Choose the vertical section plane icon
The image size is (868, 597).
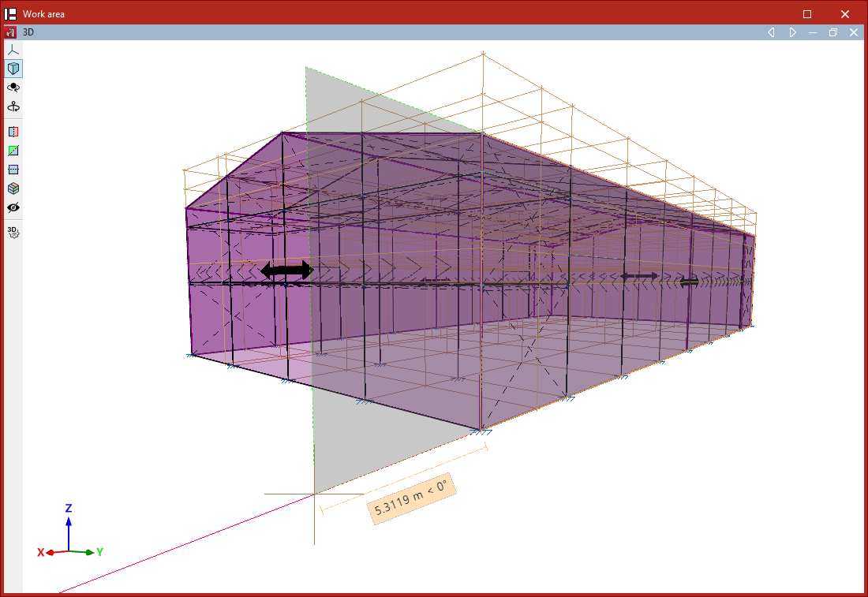(x=13, y=132)
